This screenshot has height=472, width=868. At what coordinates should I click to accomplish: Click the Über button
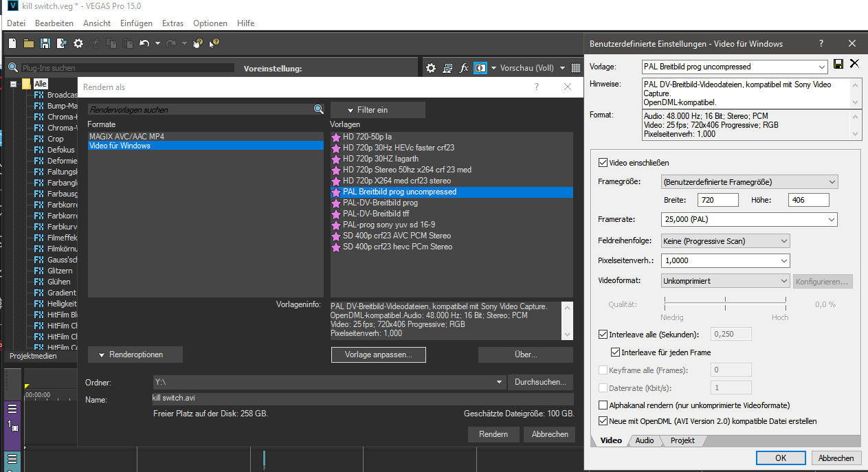(526, 355)
